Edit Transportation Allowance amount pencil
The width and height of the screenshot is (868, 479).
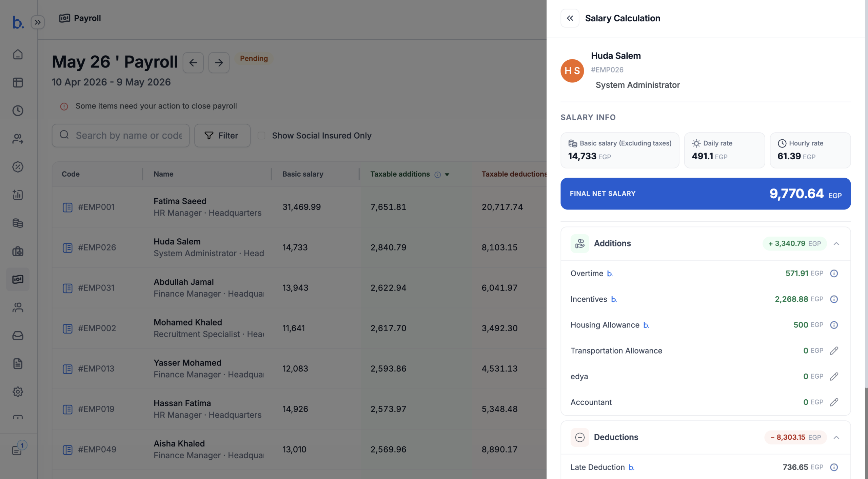834,351
